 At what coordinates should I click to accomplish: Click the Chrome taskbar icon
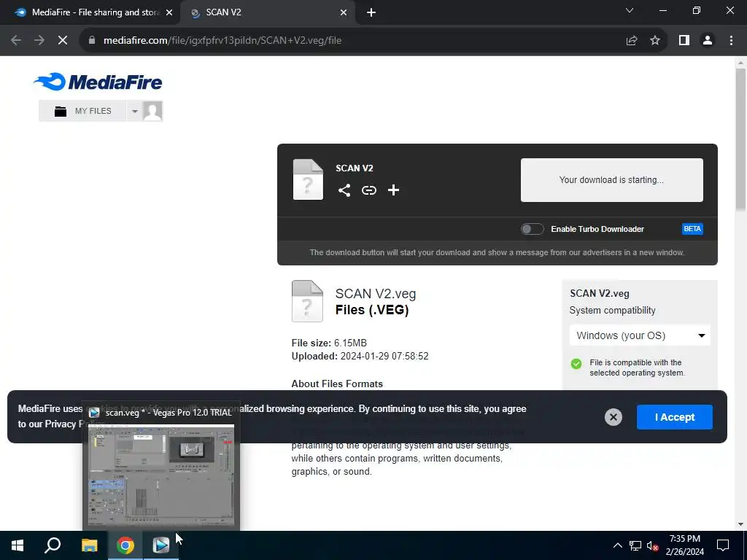125,545
